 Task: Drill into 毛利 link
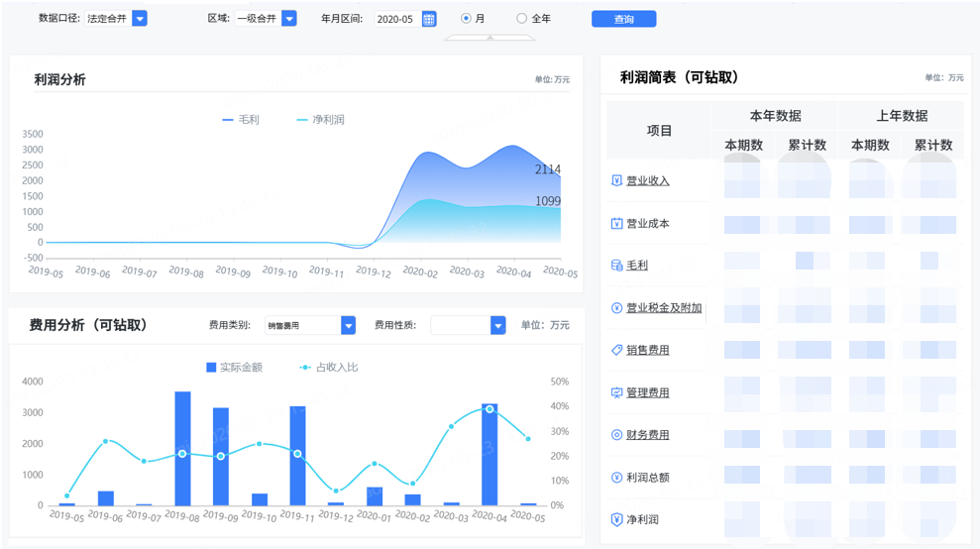tap(637, 266)
